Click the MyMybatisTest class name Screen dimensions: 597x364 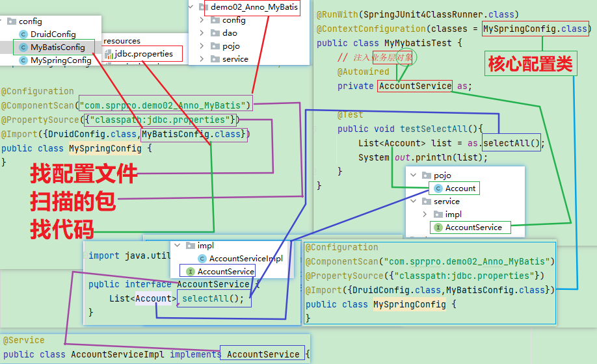[x=418, y=43]
